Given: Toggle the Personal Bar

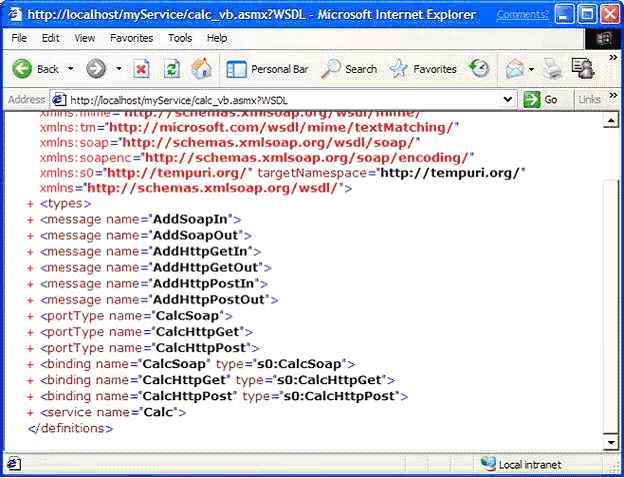Looking at the screenshot, I should (x=267, y=69).
